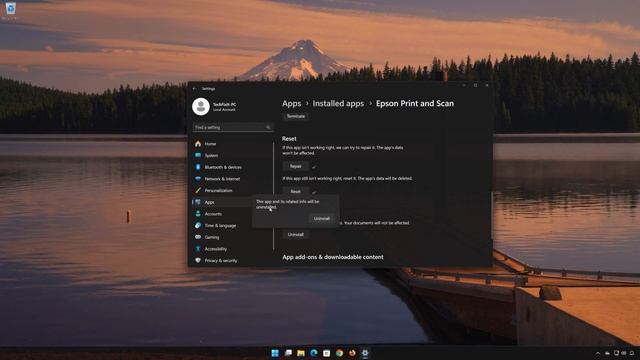This screenshot has width=640, height=360.
Task: Open Privacy & security settings
Action: pos(222,260)
